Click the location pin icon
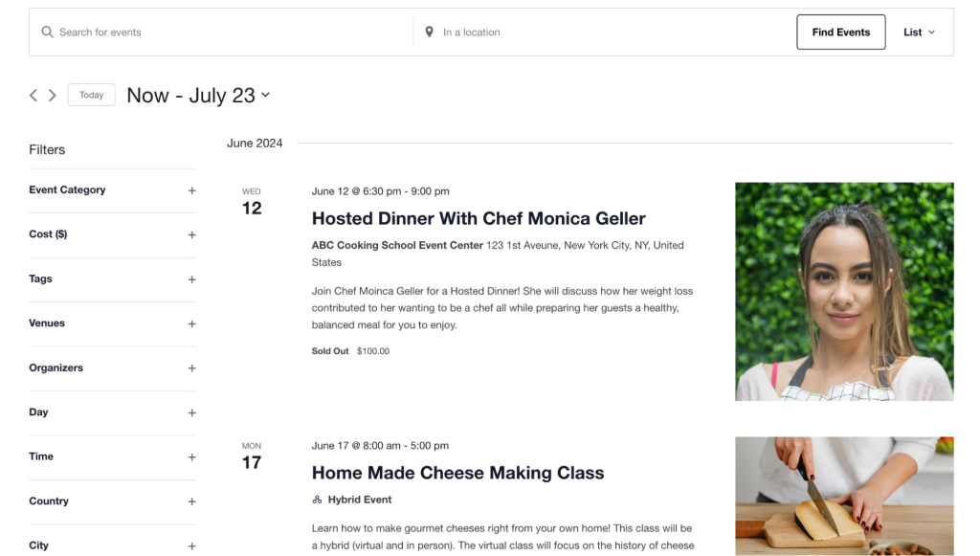 point(429,31)
